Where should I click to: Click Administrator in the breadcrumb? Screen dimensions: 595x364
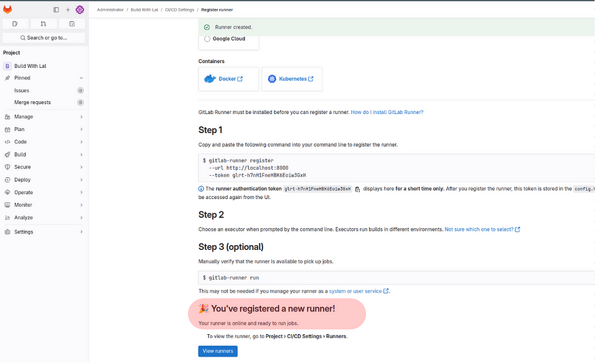(110, 10)
